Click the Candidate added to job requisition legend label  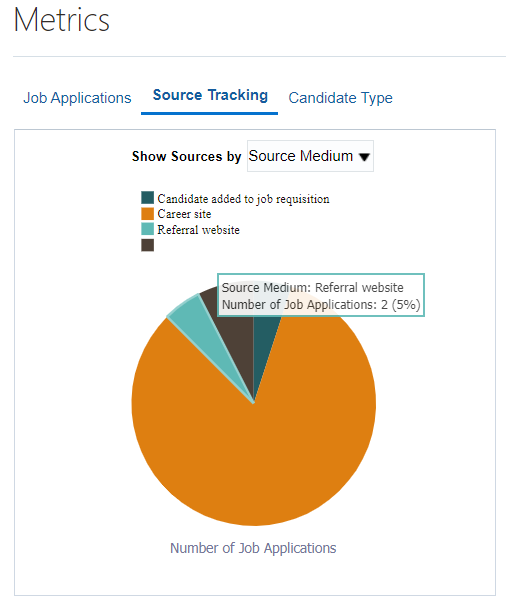pos(243,199)
